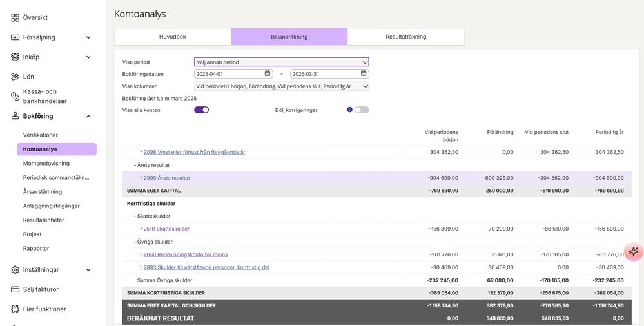Open Anläggningstillgångar in sidebar

click(52, 206)
